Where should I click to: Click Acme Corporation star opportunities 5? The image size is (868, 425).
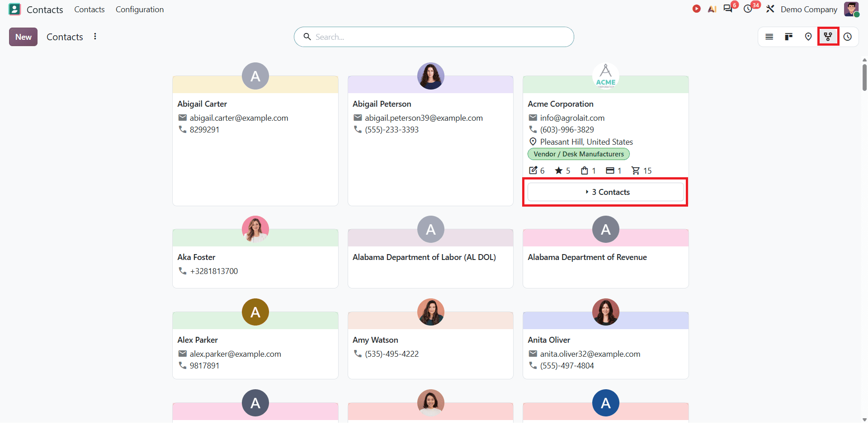pyautogui.click(x=562, y=170)
